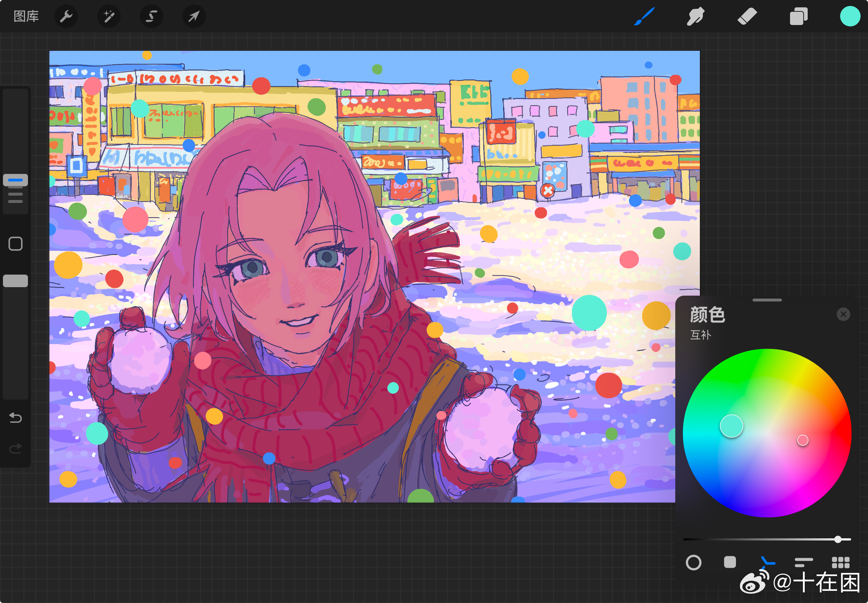The image size is (868, 603).
Task: Select the Transform arrow tool
Action: point(194,16)
